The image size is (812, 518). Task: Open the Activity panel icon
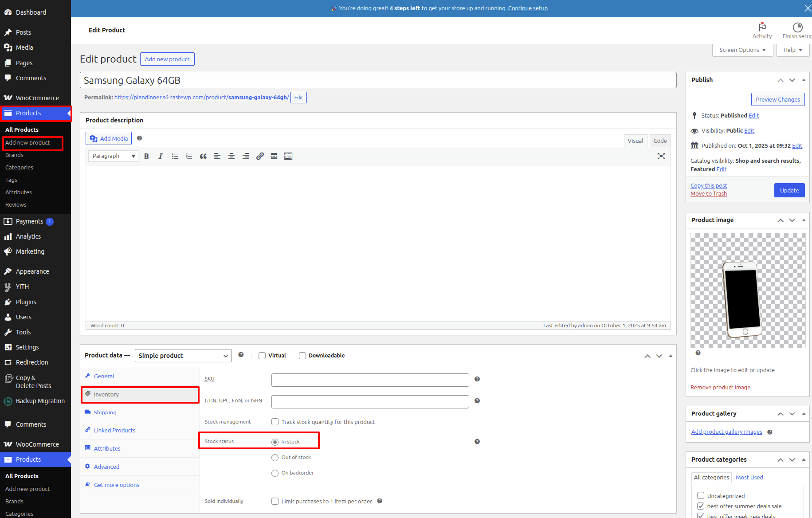[x=761, y=30]
